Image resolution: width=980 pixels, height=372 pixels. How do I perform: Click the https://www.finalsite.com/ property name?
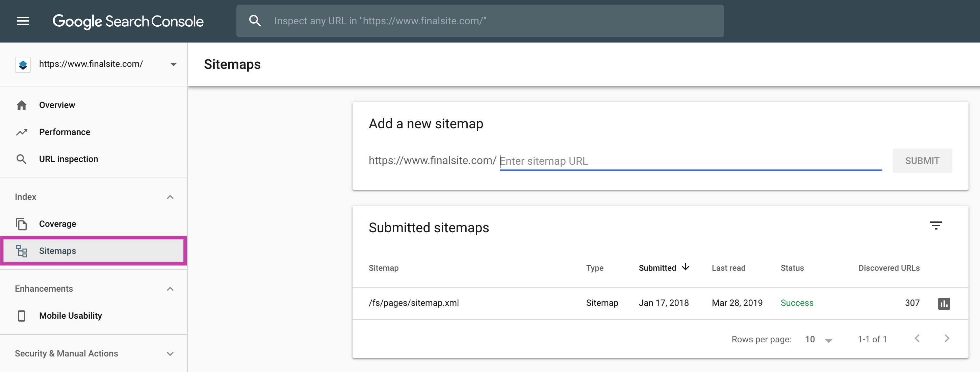click(x=91, y=64)
